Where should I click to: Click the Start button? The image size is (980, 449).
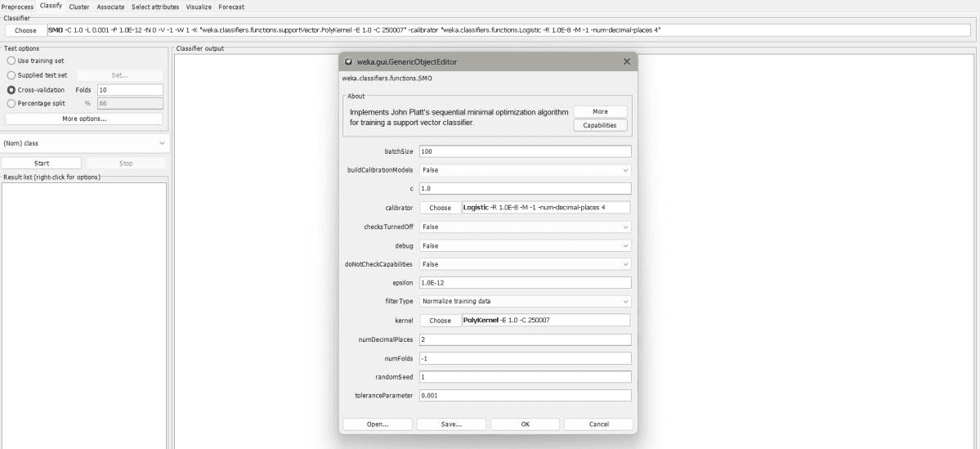[x=41, y=164]
